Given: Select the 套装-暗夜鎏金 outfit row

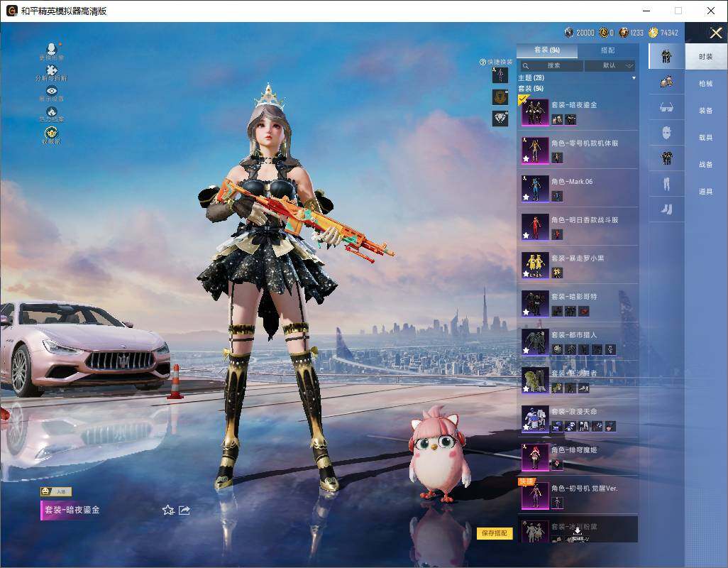Looking at the screenshot, I should 578,112.
